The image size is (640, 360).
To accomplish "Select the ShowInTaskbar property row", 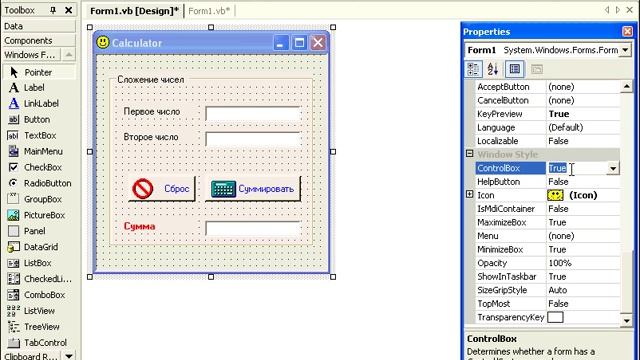I will [547, 277].
